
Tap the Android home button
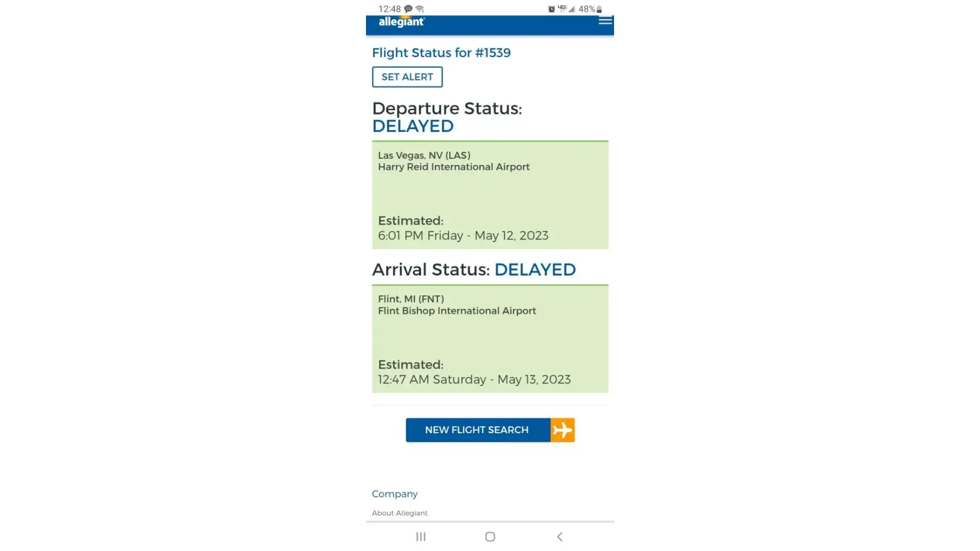tap(490, 537)
